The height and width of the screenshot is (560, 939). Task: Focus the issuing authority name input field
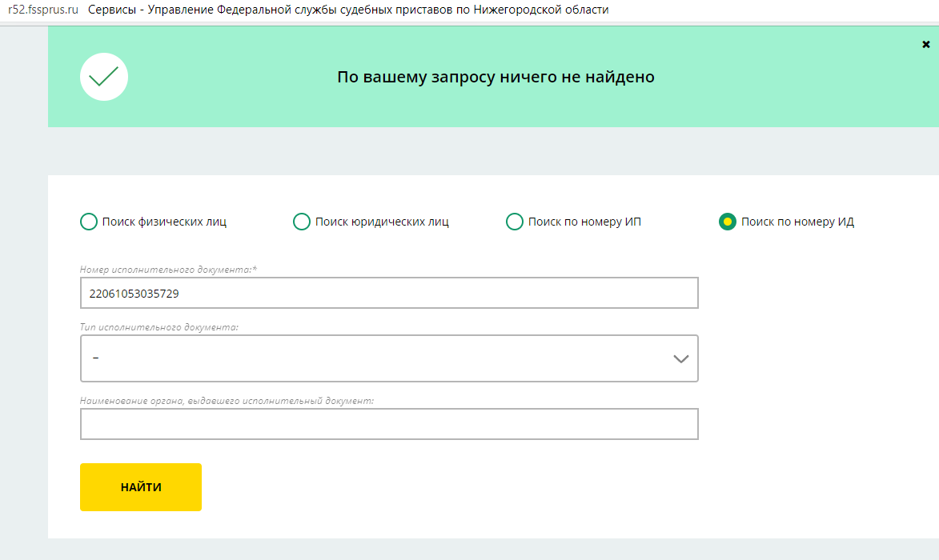coord(389,424)
